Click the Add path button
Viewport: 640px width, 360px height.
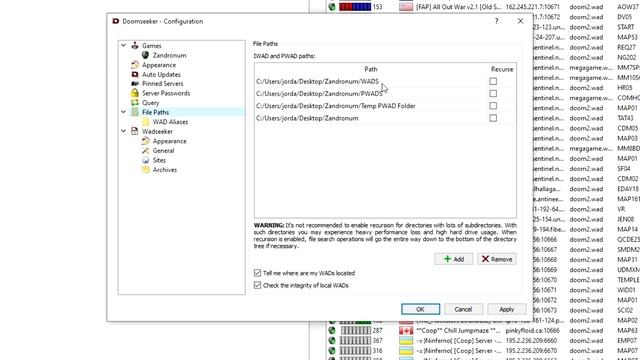pos(454,259)
